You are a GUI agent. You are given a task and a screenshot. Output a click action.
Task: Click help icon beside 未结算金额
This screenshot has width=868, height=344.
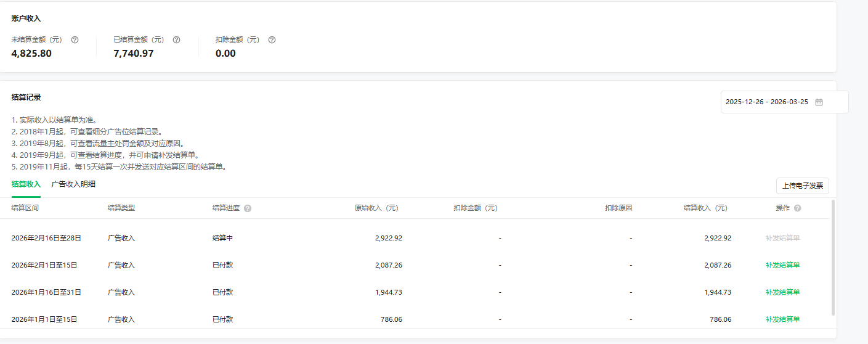75,39
